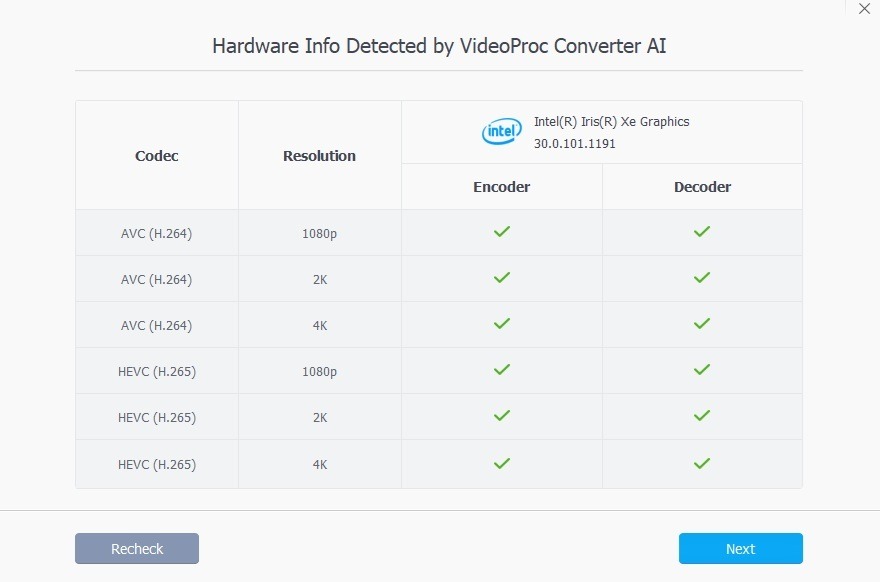Click the HEVC (H.265) 4K codec cell

click(157, 464)
